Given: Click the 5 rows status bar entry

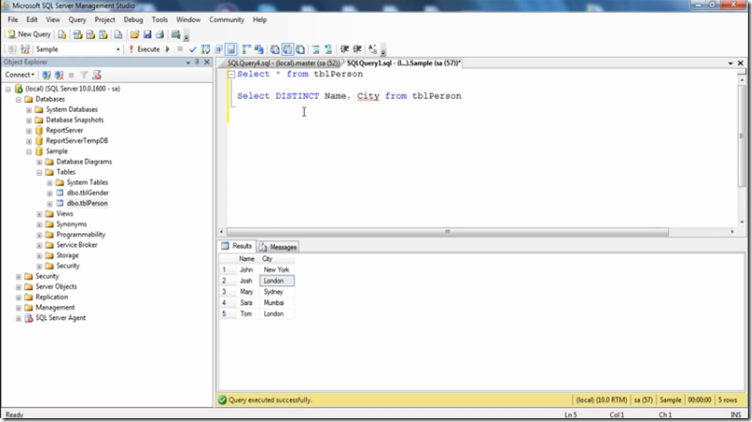Looking at the screenshot, I should 728,400.
